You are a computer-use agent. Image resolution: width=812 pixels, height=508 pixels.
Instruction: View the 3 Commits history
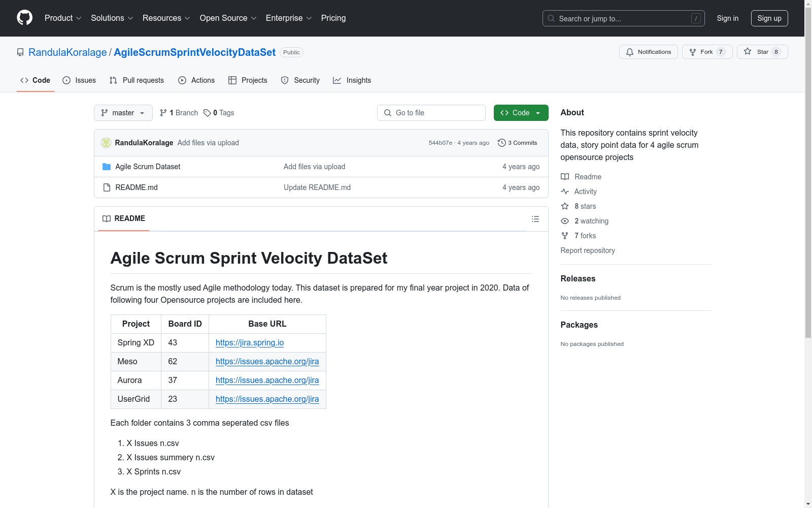click(x=518, y=143)
